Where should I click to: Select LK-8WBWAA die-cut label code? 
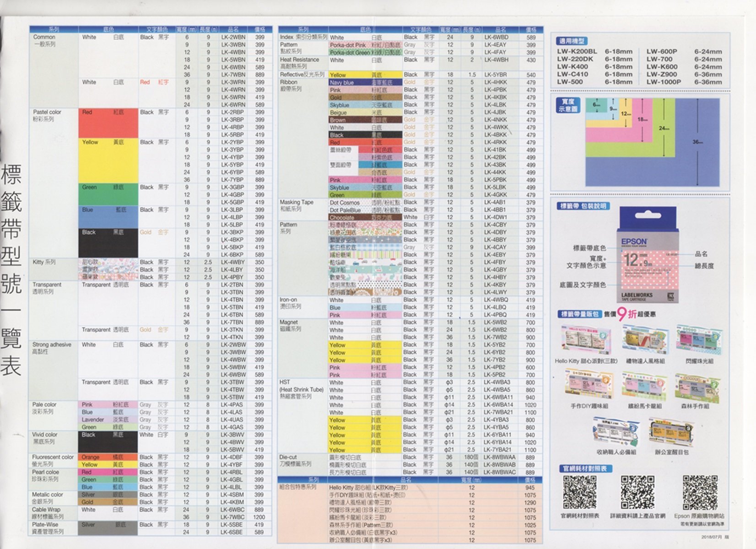500,457
